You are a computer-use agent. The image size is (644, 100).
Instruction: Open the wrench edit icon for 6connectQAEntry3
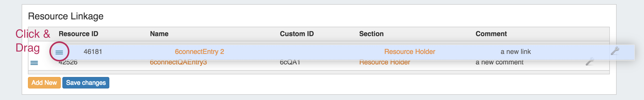pyautogui.click(x=590, y=62)
